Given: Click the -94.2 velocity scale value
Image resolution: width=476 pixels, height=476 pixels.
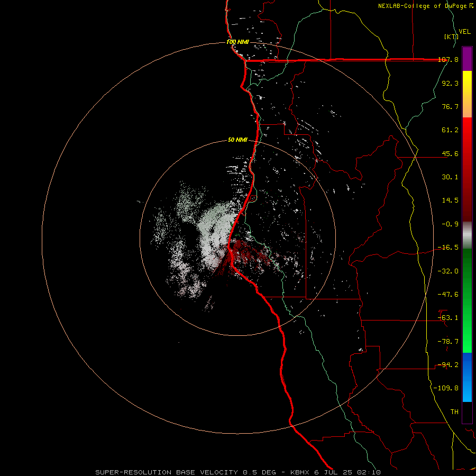Looking at the screenshot, I should (448, 365).
